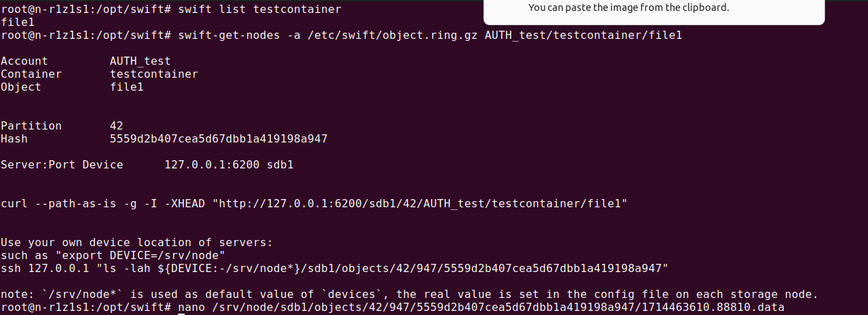Click the note about /srv/node* default
The width and height of the screenshot is (868, 315).
[x=409, y=295]
